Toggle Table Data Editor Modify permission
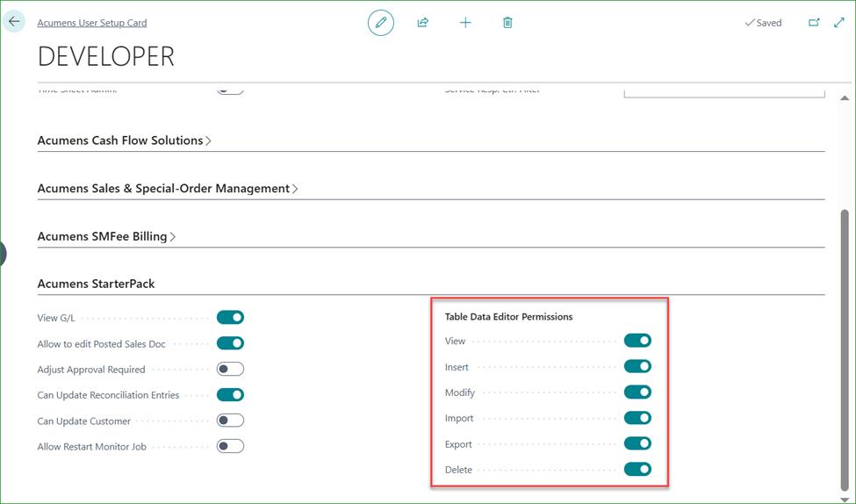The image size is (856, 504). [x=637, y=392]
